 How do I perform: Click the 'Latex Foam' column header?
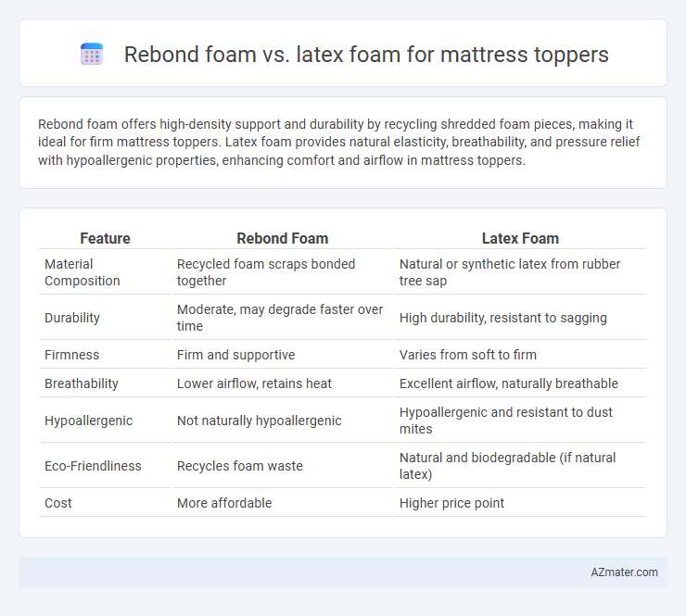tap(520, 238)
